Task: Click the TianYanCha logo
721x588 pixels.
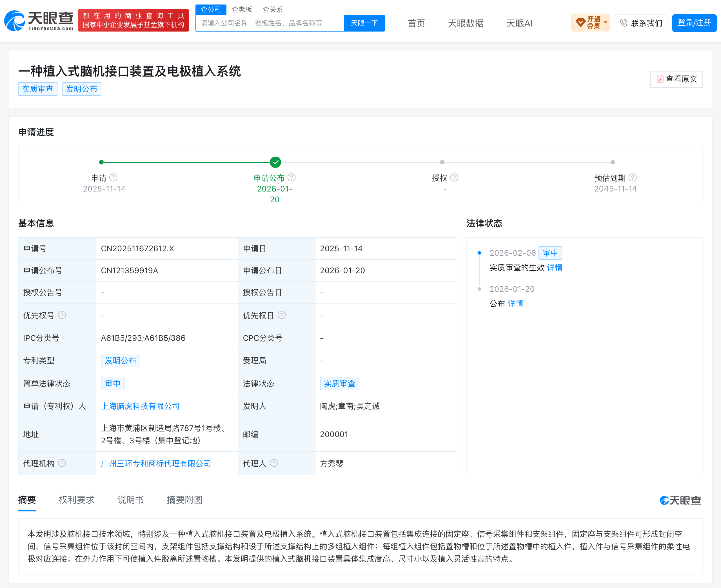Action: 39,21
